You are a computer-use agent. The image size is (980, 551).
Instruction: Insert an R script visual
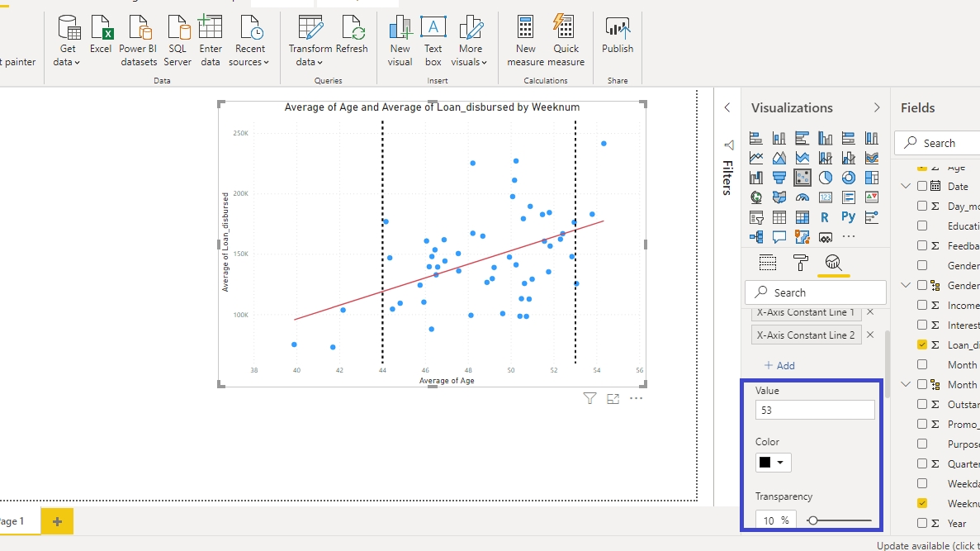tap(825, 217)
